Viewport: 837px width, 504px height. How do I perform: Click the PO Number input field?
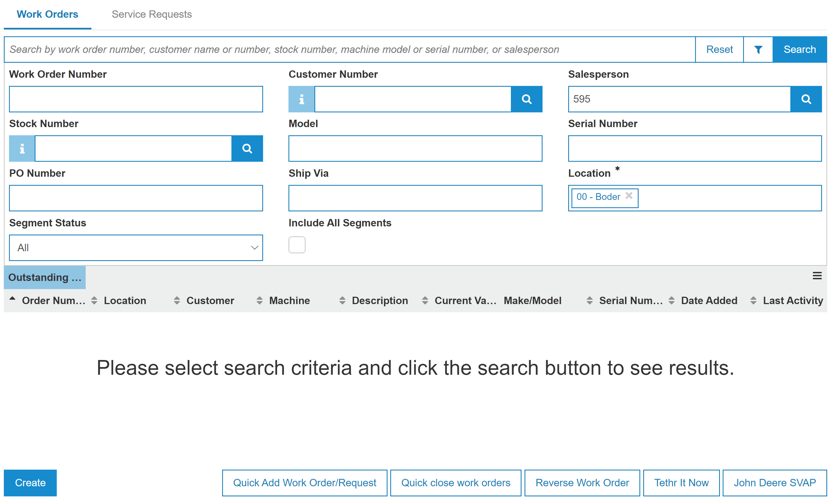pos(136,198)
